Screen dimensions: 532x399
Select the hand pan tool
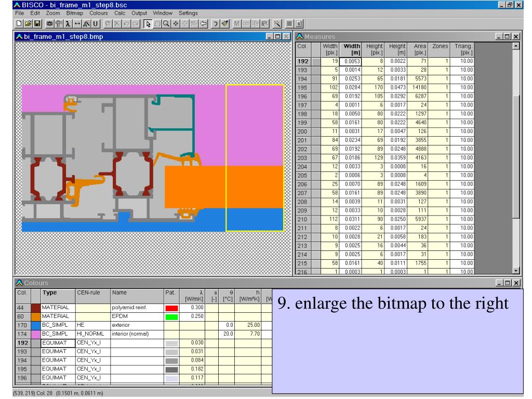[x=157, y=24]
